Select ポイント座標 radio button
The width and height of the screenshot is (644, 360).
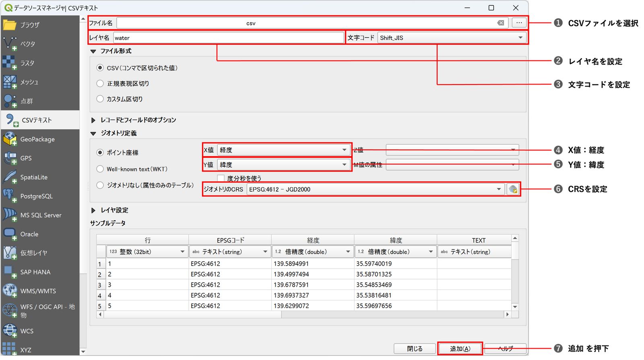tap(100, 153)
